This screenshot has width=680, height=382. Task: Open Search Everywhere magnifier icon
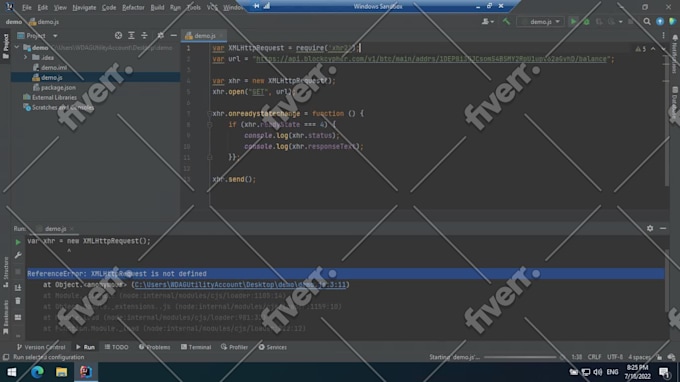(x=647, y=22)
